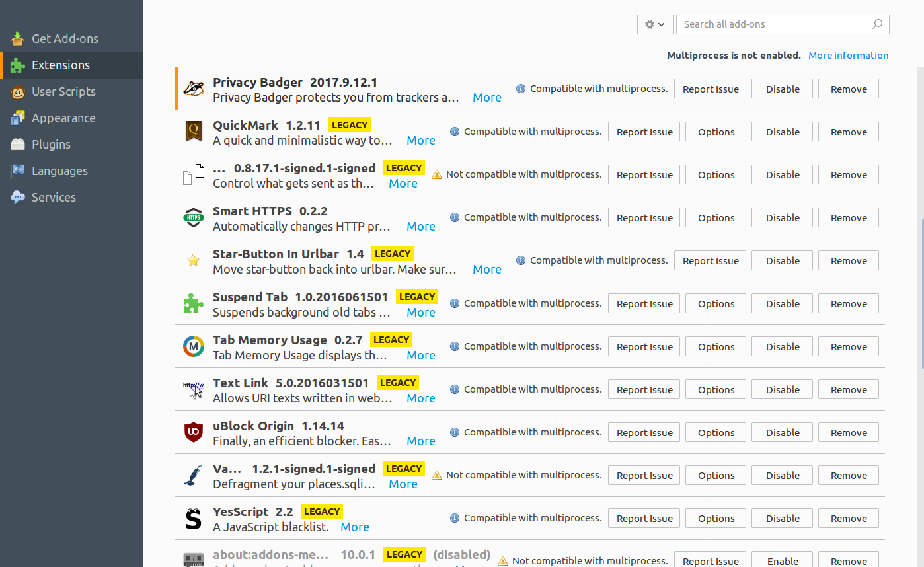The height and width of the screenshot is (567, 924).
Task: Click the vacuum cleaner extension icon
Action: tap(194, 476)
